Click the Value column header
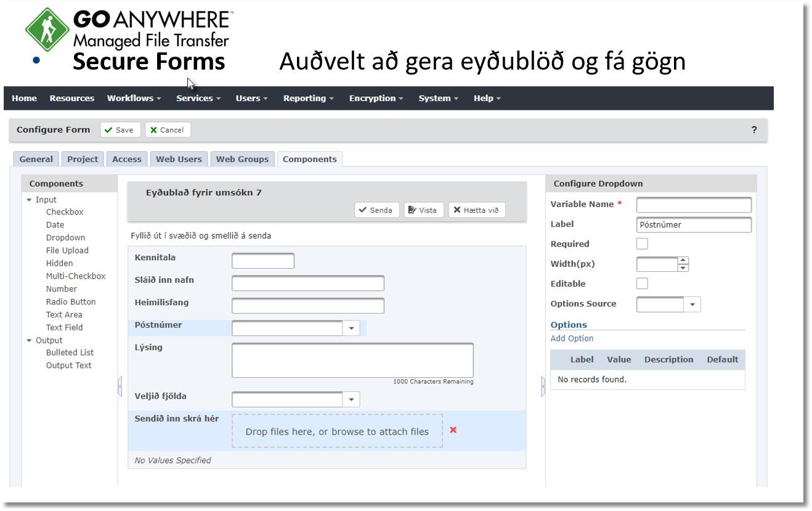 tap(619, 359)
